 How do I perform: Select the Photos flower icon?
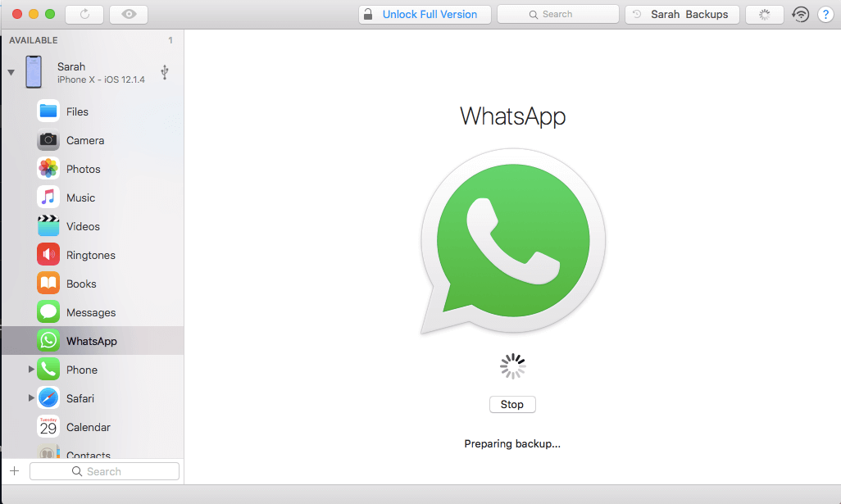click(48, 169)
